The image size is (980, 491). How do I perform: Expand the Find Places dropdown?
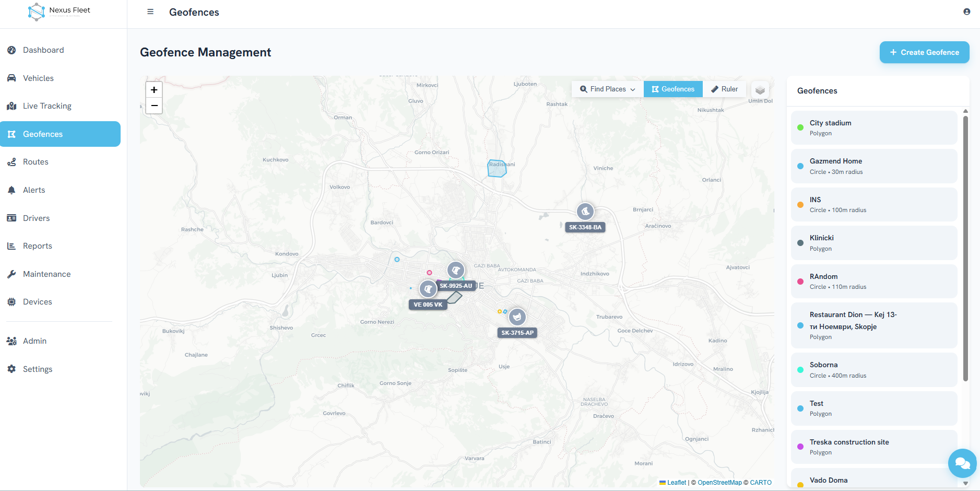608,89
